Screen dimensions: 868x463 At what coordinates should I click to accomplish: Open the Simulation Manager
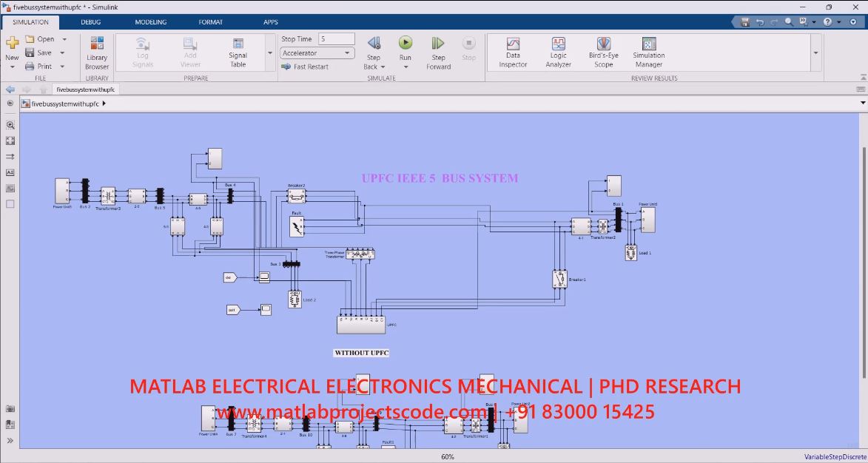pos(648,53)
